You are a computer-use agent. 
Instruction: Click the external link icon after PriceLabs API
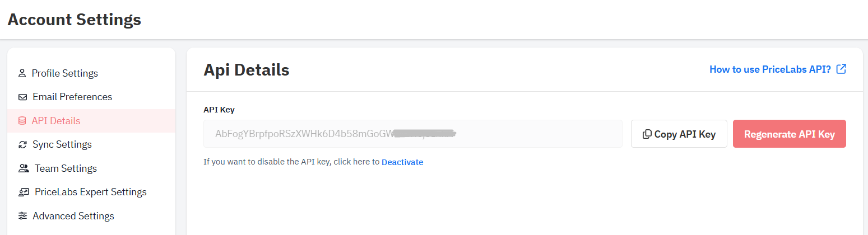pyautogui.click(x=841, y=69)
